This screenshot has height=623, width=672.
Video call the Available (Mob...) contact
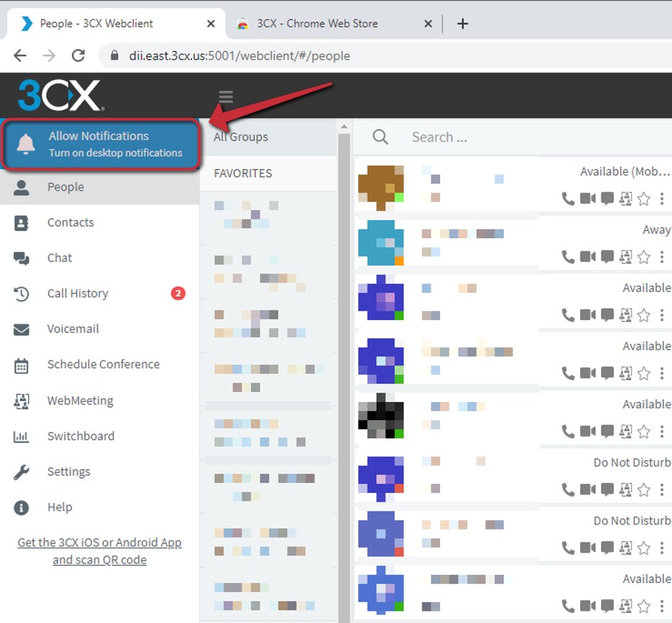click(588, 198)
